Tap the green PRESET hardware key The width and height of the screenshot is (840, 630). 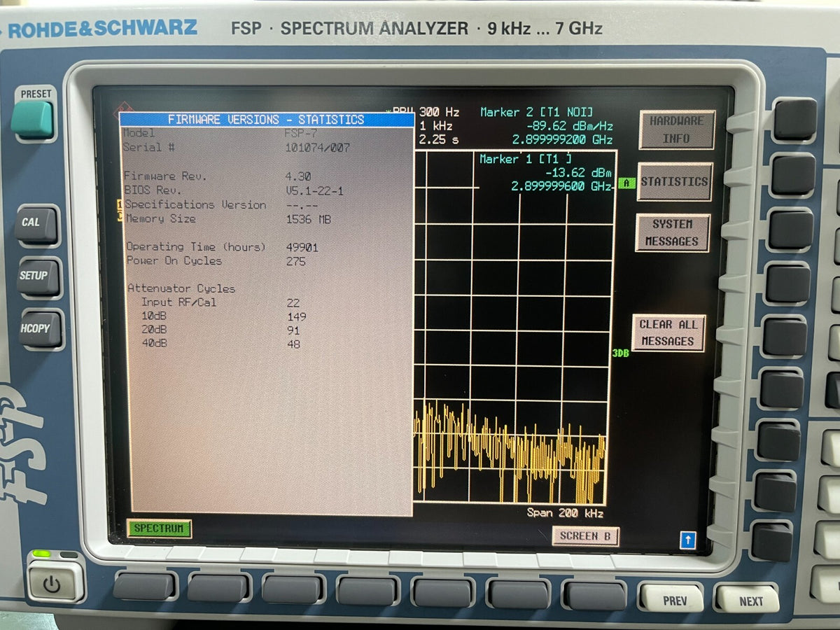[32, 119]
